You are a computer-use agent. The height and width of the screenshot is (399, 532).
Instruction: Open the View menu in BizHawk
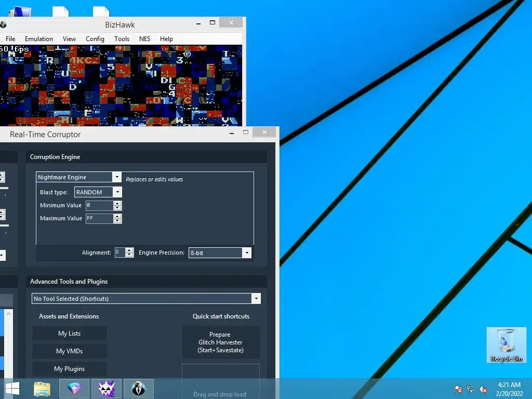click(69, 38)
